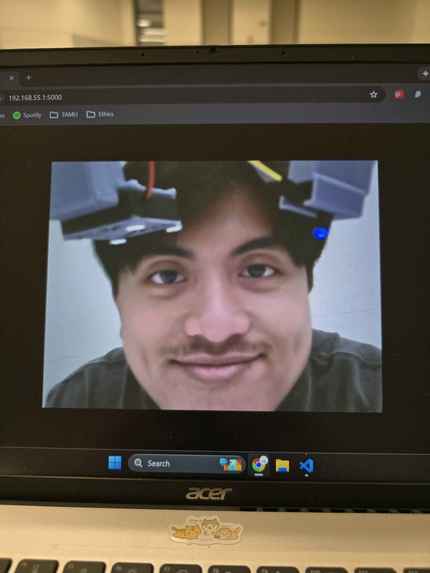Viewport: 430px width, 573px height.
Task: Bookmark this page with the star icon
Action: pos(373,95)
